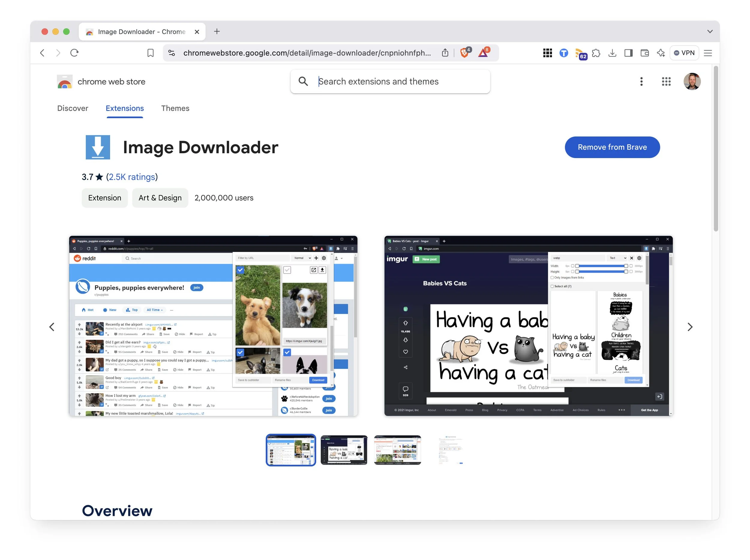This screenshot has height=560, width=750.
Task: Open the three-dot more options menu
Action: pos(641,81)
